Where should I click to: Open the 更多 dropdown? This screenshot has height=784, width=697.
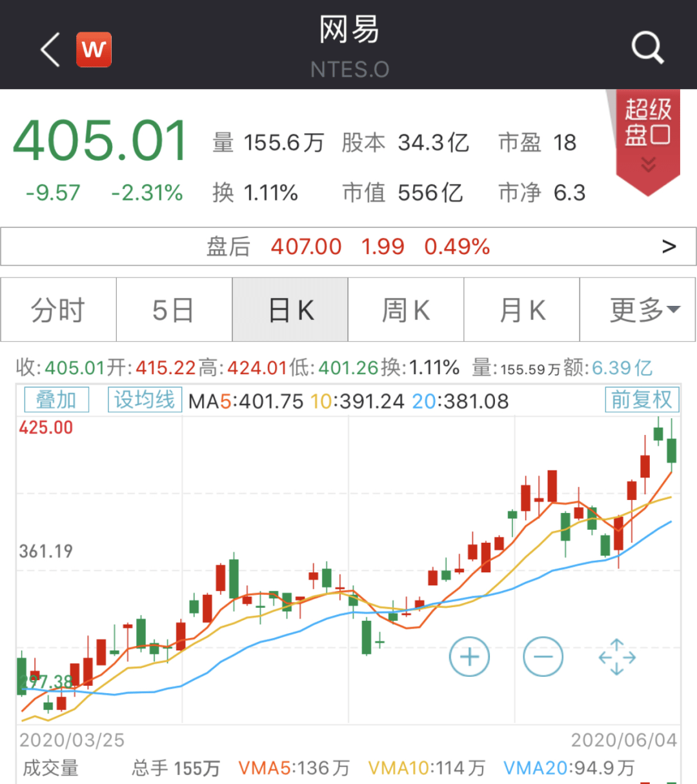pyautogui.click(x=638, y=310)
